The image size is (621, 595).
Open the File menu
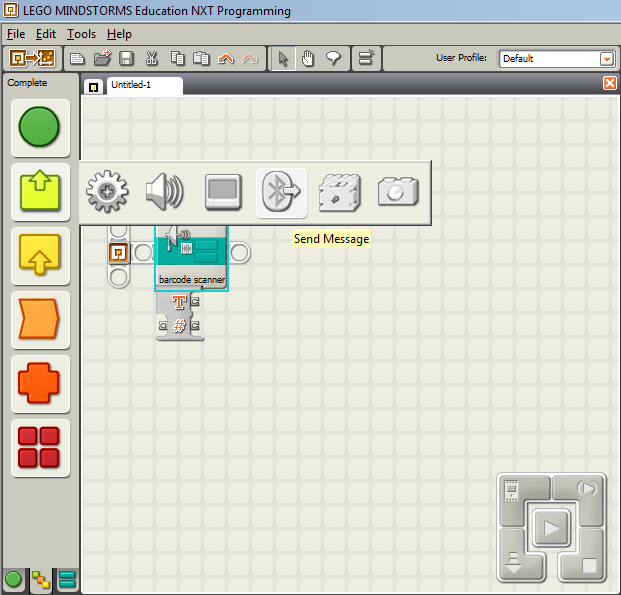(x=16, y=34)
